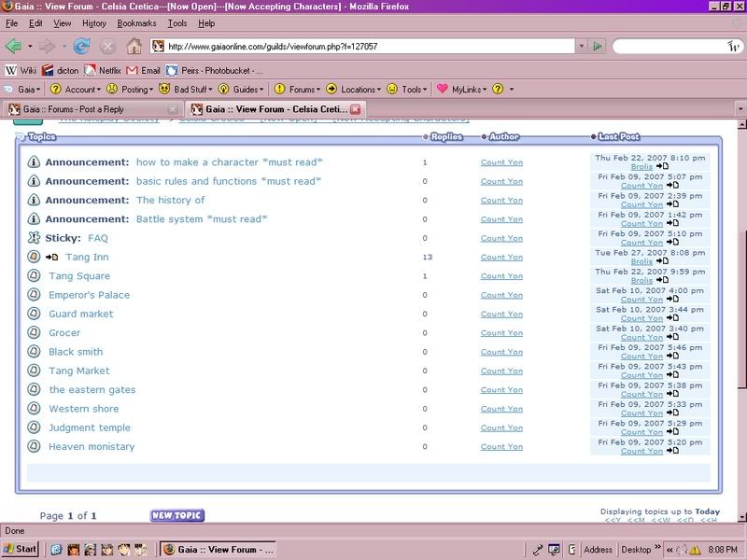This screenshot has width=747, height=560.
Task: Open the Peirs Photobucket bookmark
Action: pyautogui.click(x=214, y=71)
